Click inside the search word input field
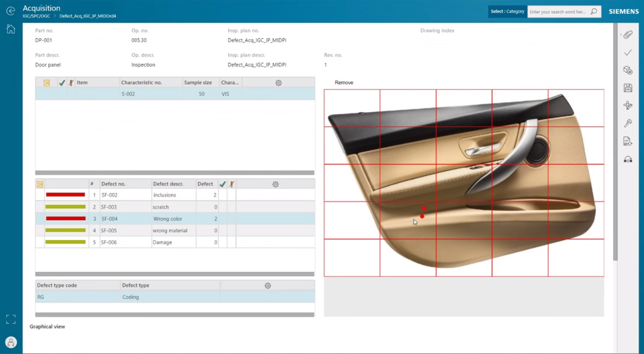Viewport: 644px width, 354px height. (560, 11)
